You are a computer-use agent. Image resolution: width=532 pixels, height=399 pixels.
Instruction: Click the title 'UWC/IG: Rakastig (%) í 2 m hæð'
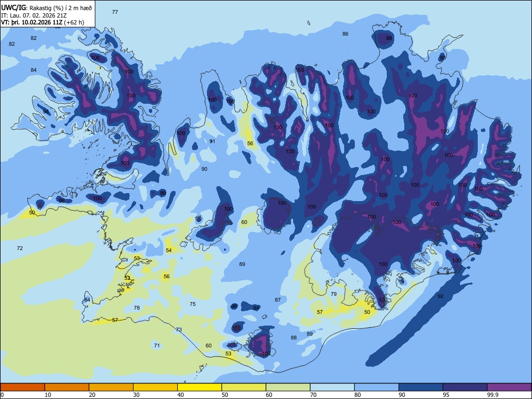tap(46, 8)
